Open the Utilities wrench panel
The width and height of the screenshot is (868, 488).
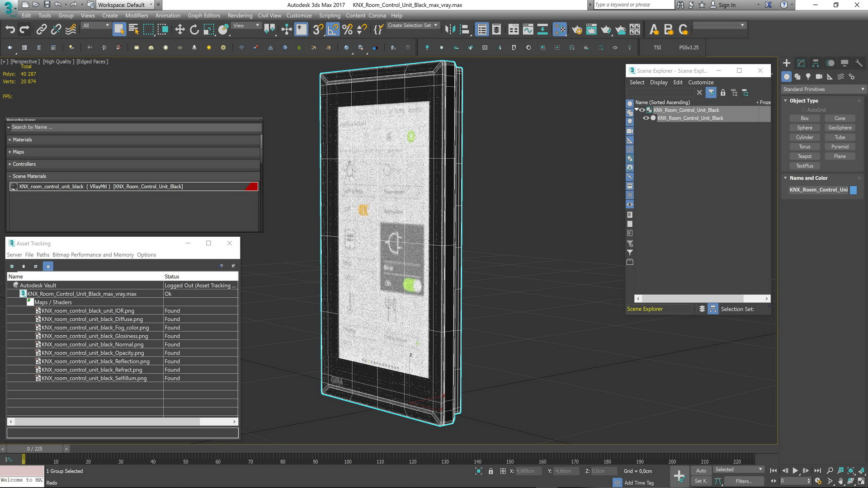point(859,63)
